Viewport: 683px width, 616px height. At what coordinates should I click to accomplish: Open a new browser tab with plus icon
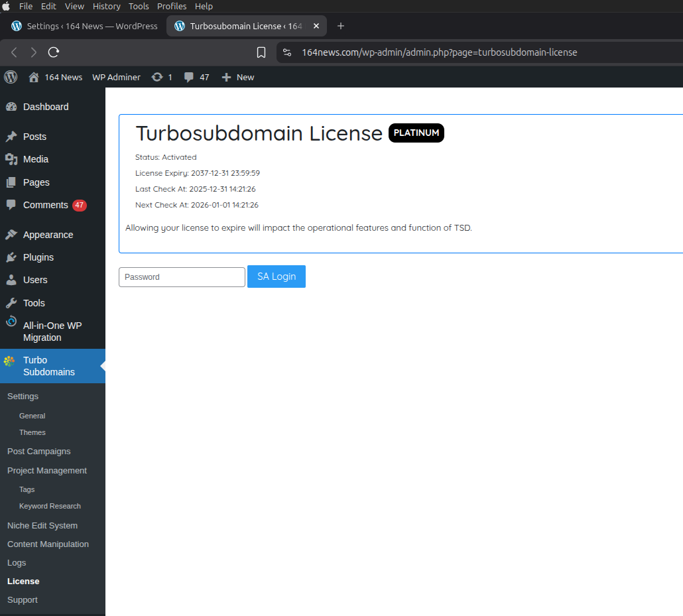pos(341,26)
